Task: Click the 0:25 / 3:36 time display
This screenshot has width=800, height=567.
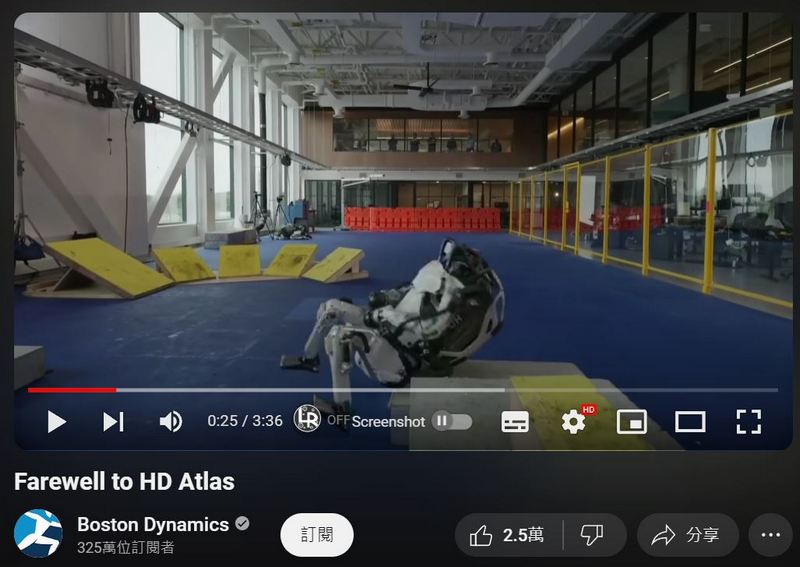Action: tap(245, 421)
